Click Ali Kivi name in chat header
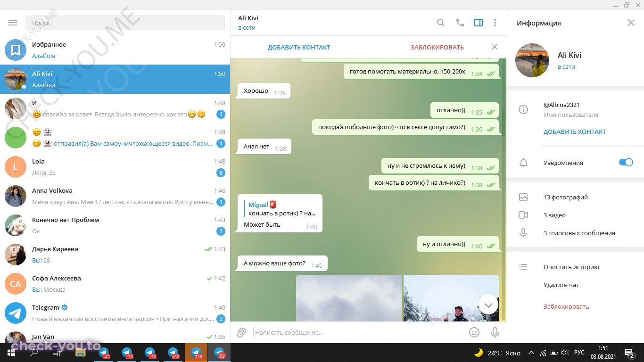 click(248, 18)
